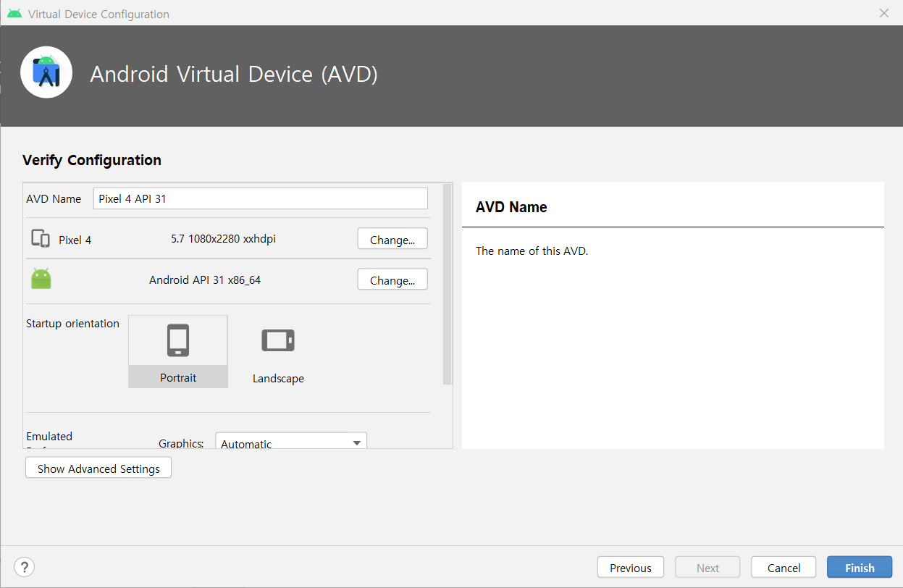The width and height of the screenshot is (903, 588).
Task: Click the AVD Name text field
Action: [x=261, y=198]
